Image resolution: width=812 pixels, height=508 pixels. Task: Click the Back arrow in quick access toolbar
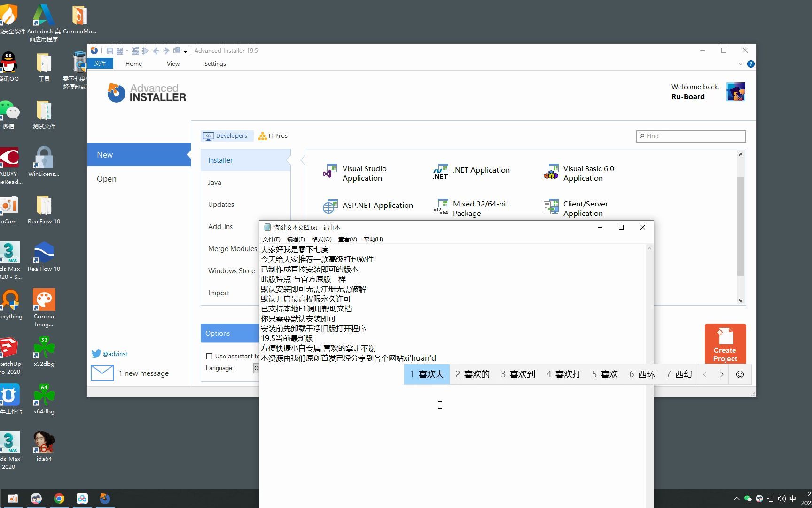(156, 51)
